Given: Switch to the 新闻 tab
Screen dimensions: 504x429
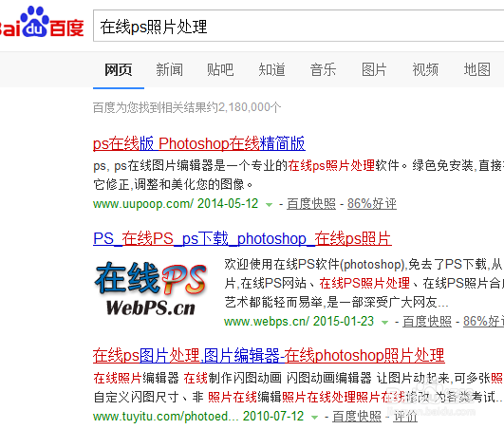Looking at the screenshot, I should pyautogui.click(x=169, y=69).
